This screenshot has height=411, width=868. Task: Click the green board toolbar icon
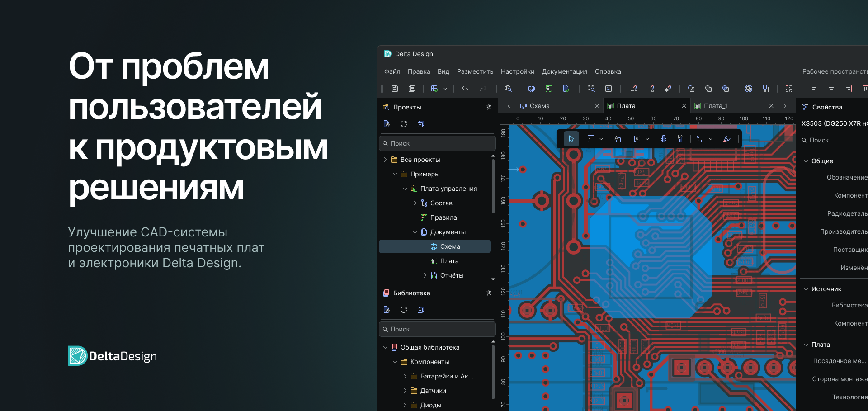coord(549,89)
